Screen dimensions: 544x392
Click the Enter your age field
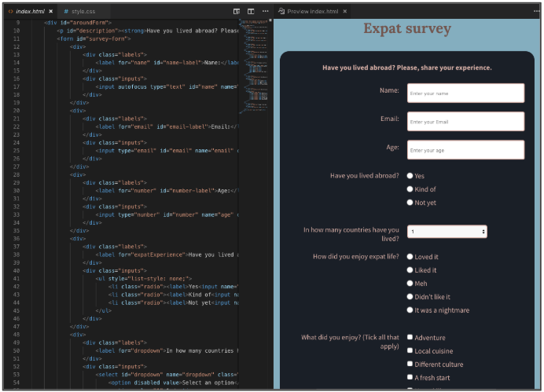click(x=465, y=150)
